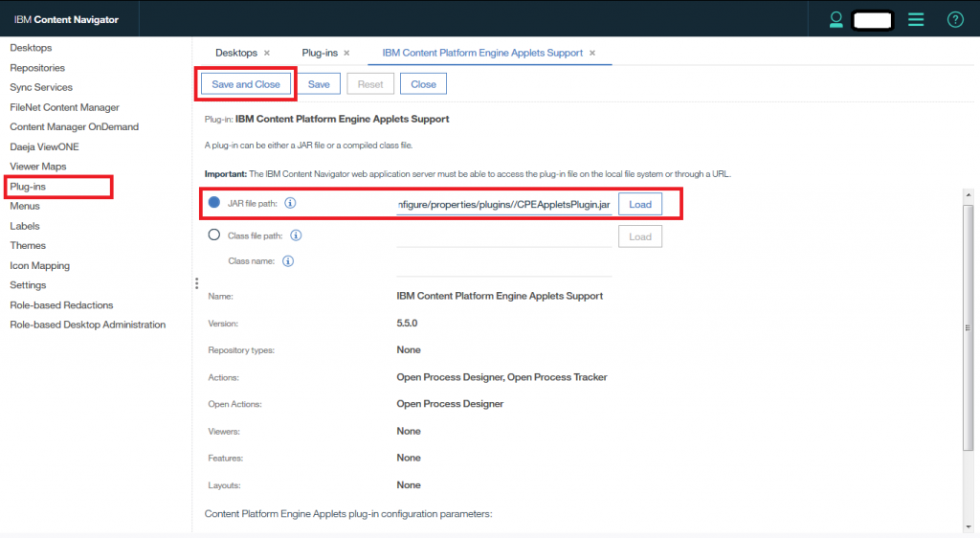Image resolution: width=980 pixels, height=538 pixels.
Task: Click the scrollbar up arrow
Action: coord(969,195)
